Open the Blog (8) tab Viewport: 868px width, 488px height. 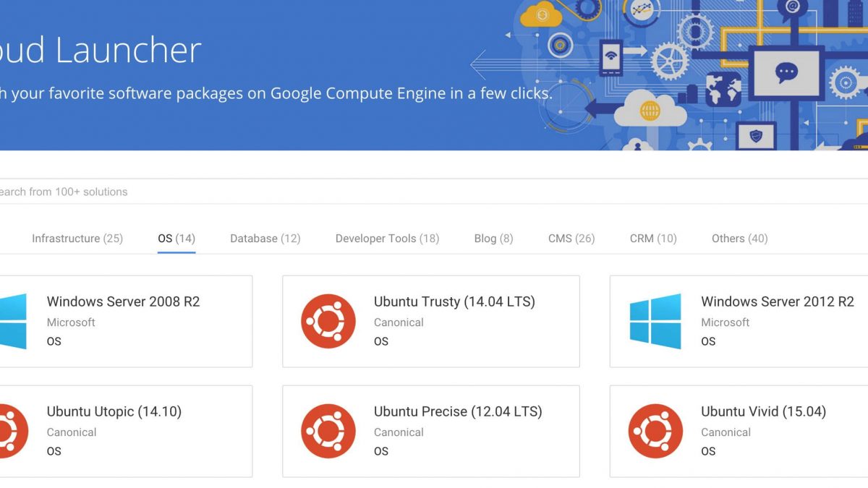click(x=494, y=239)
